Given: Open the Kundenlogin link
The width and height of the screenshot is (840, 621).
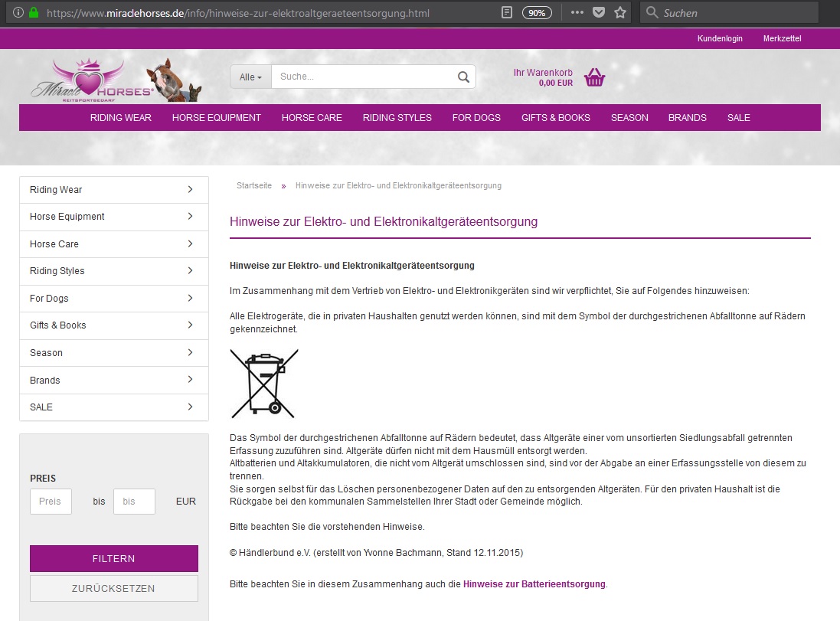Looking at the screenshot, I should pyautogui.click(x=719, y=38).
